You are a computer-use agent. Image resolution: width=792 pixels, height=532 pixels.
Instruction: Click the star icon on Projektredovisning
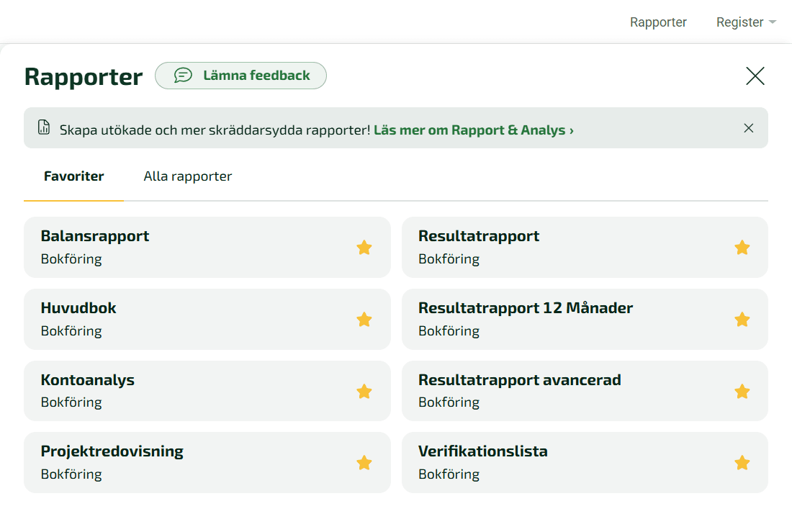pos(364,463)
